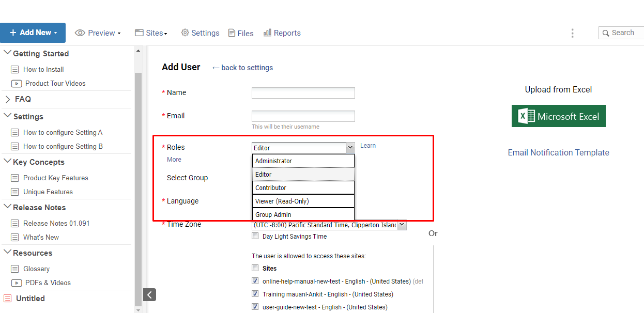Image resolution: width=644 pixels, height=313 pixels.
Task: Open the Roles dropdown showing Editor
Action: coord(303,148)
